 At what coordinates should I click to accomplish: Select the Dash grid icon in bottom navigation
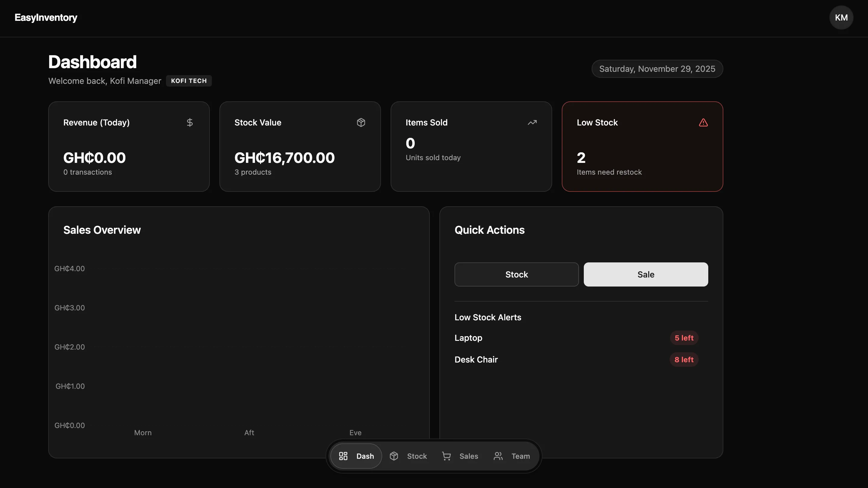click(343, 456)
